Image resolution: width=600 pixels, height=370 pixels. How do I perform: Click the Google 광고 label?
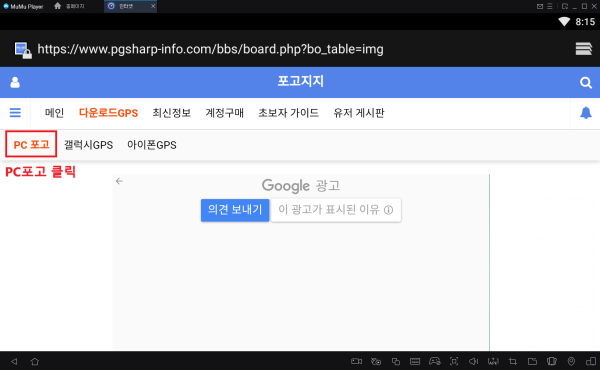pos(301,186)
